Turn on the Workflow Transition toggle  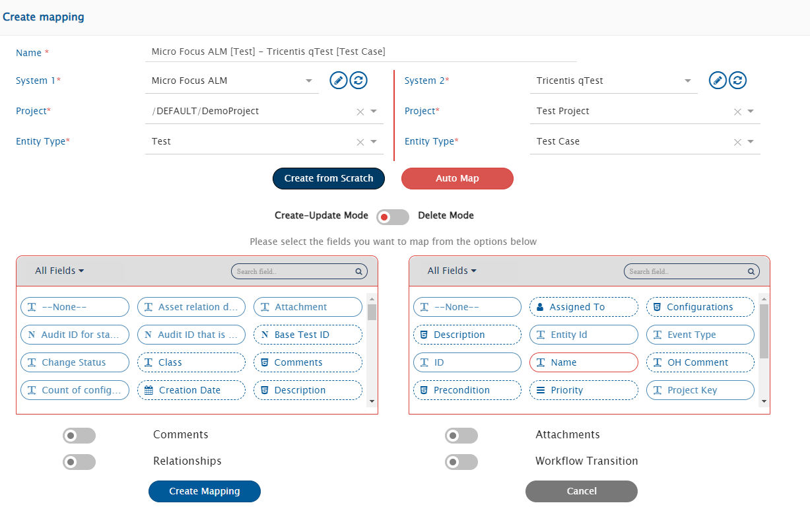[461, 462]
